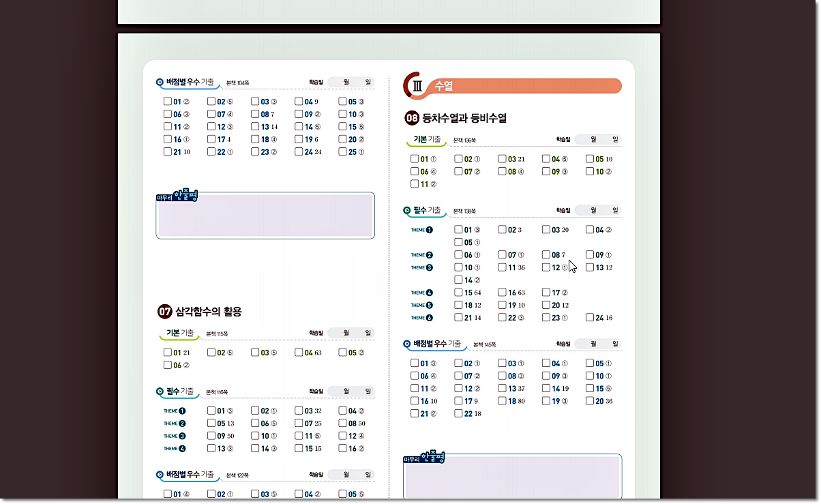Tick the checkbox for answer '07 25'
This screenshot has width=821, height=504.
(x=299, y=424)
